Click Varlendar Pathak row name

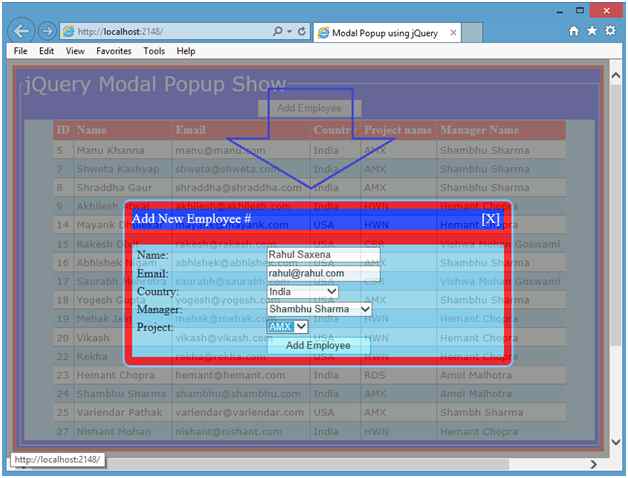click(x=119, y=412)
